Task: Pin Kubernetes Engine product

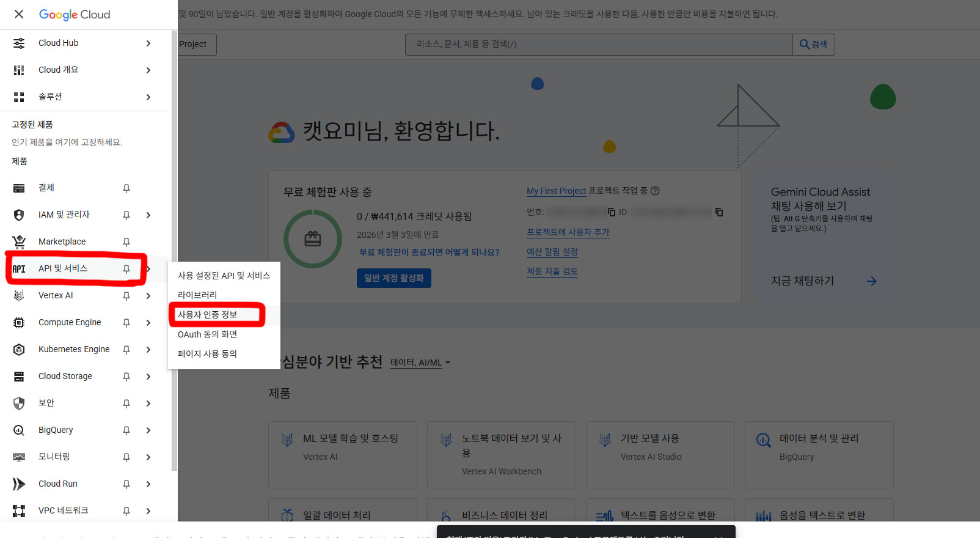Action: coord(126,350)
